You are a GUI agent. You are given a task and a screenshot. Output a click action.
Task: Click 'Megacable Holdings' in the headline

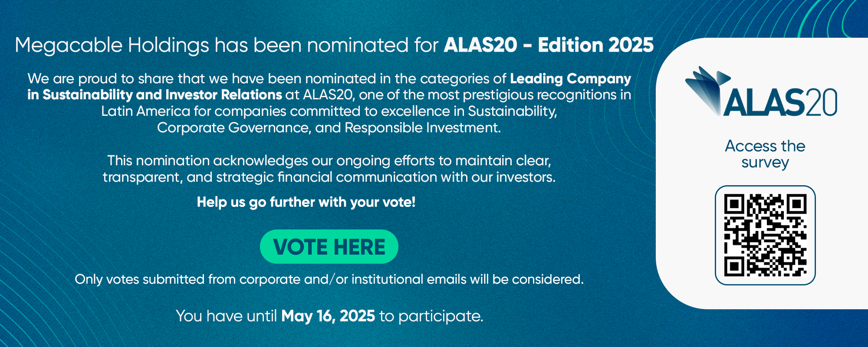[112, 46]
